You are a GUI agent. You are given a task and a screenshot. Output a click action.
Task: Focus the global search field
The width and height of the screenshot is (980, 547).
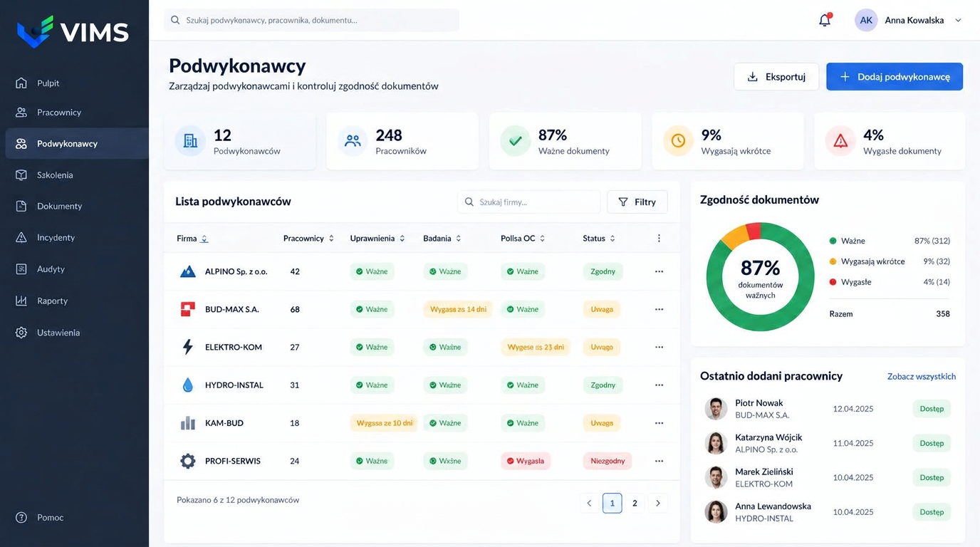(311, 20)
